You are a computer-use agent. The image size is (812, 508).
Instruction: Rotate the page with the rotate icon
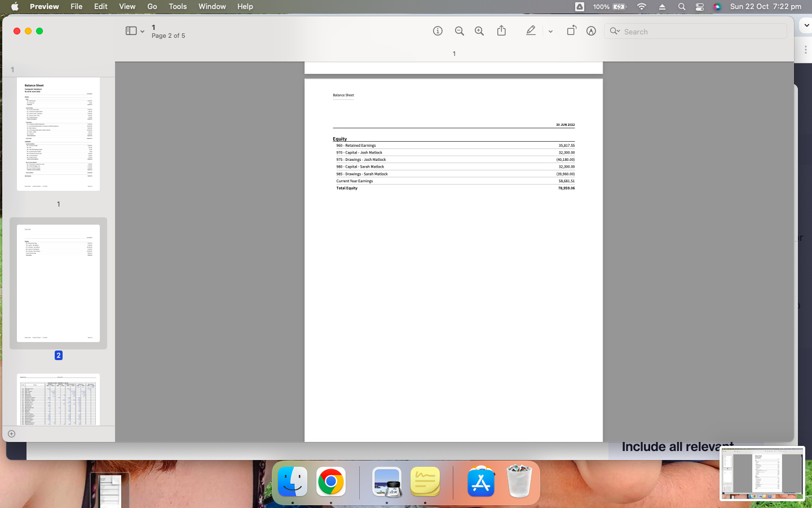pyautogui.click(x=571, y=31)
